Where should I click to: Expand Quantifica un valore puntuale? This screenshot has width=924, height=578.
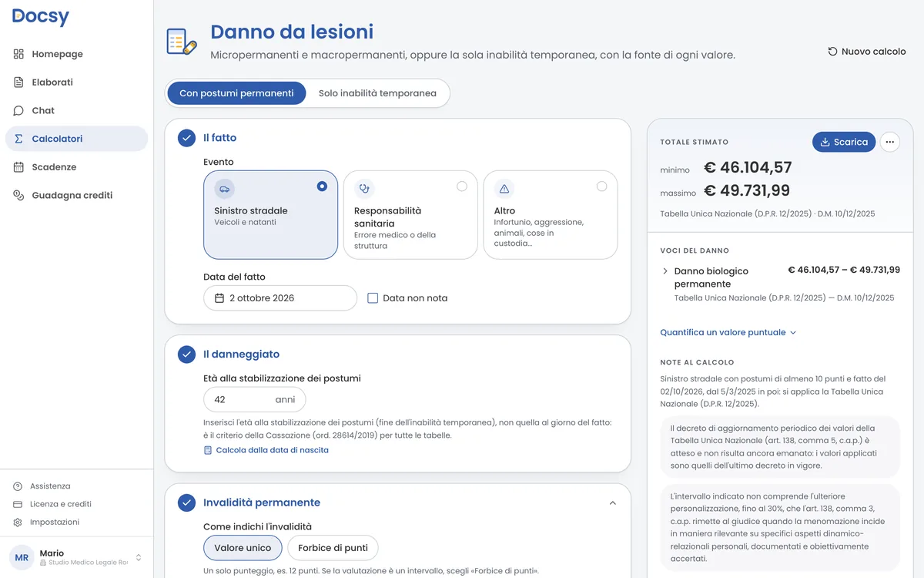[728, 333]
